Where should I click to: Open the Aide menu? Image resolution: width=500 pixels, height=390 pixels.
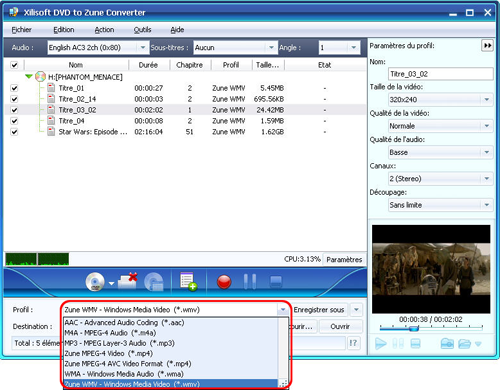(177, 30)
